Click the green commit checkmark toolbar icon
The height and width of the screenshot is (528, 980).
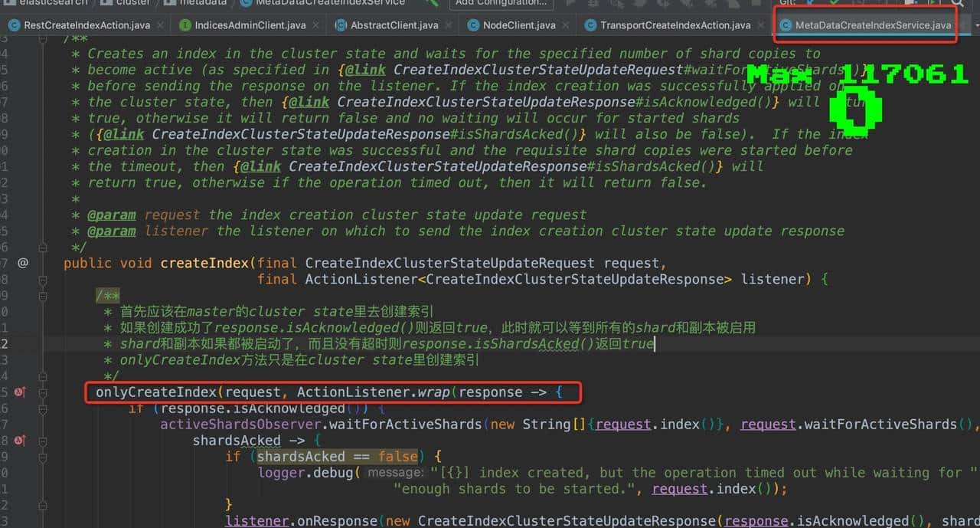coord(834,2)
